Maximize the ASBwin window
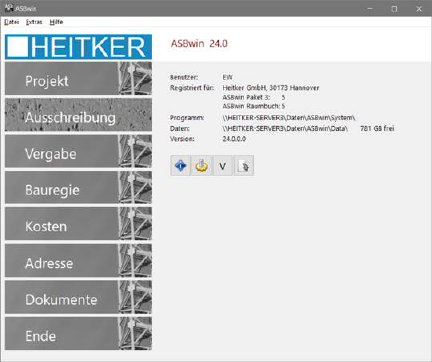Image resolution: width=432 pixels, height=362 pixels. pos(394,9)
